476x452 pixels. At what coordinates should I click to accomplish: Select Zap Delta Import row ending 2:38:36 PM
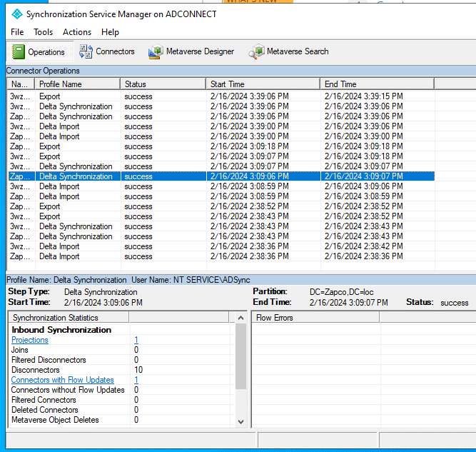221,256
